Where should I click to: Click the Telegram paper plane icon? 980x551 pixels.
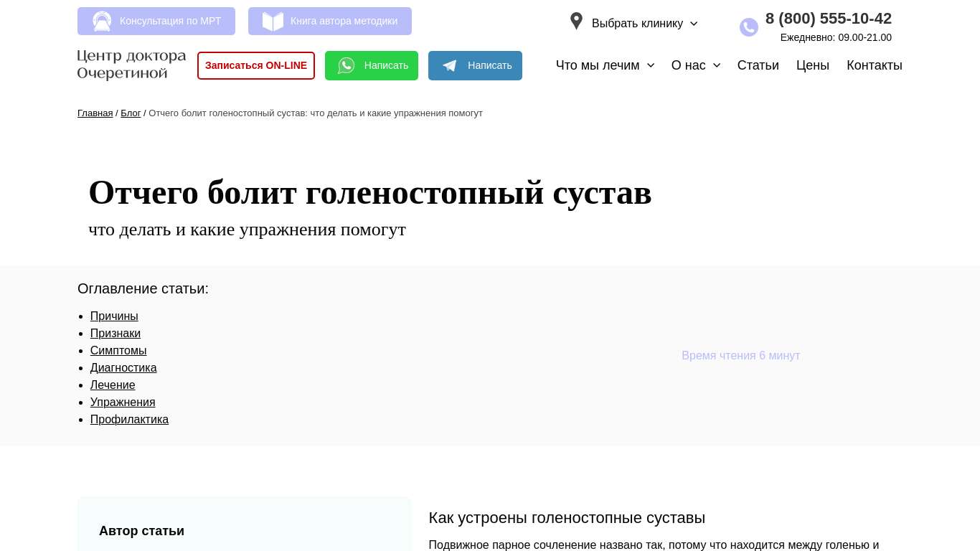coord(450,66)
